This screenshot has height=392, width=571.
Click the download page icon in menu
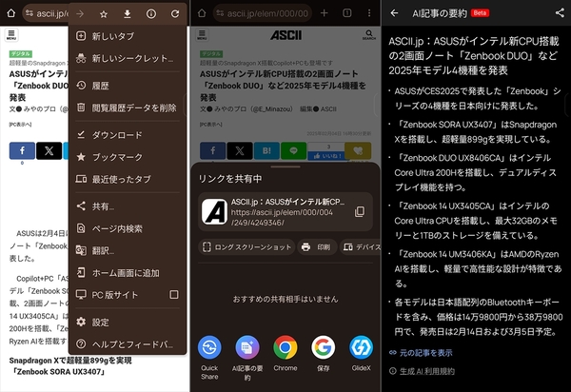[x=128, y=14]
